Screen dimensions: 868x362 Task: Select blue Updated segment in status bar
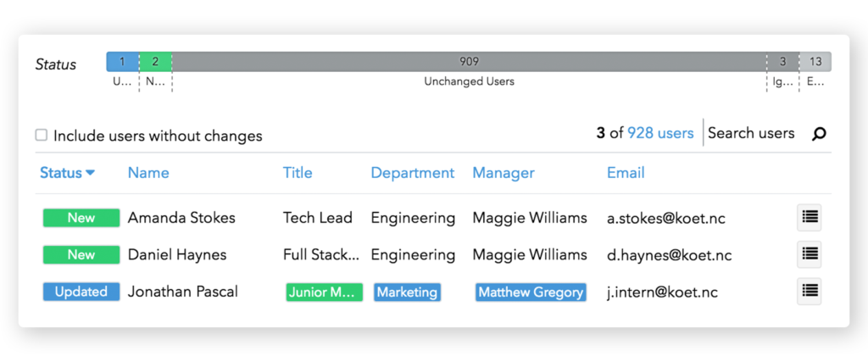[122, 61]
